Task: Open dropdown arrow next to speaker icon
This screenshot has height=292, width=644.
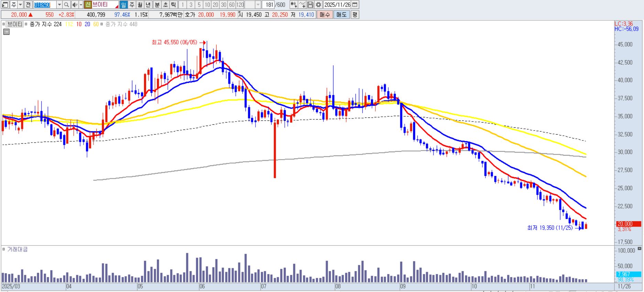Action: coord(81,5)
